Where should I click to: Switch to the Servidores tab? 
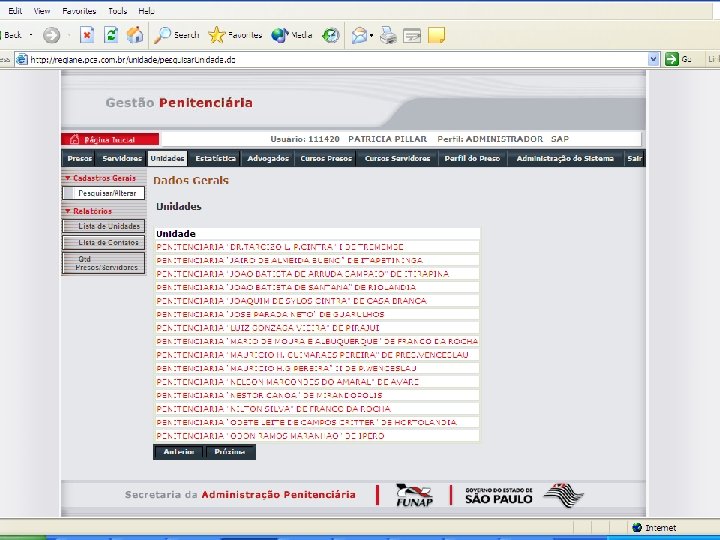tap(122, 158)
